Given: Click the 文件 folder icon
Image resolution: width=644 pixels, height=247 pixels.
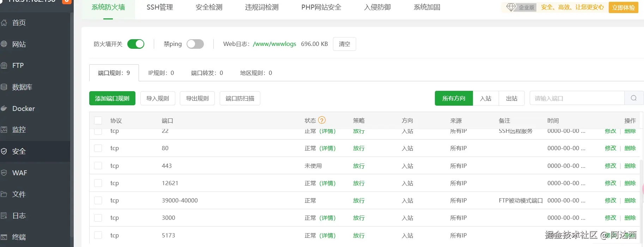Looking at the screenshot, I should pos(4,194).
